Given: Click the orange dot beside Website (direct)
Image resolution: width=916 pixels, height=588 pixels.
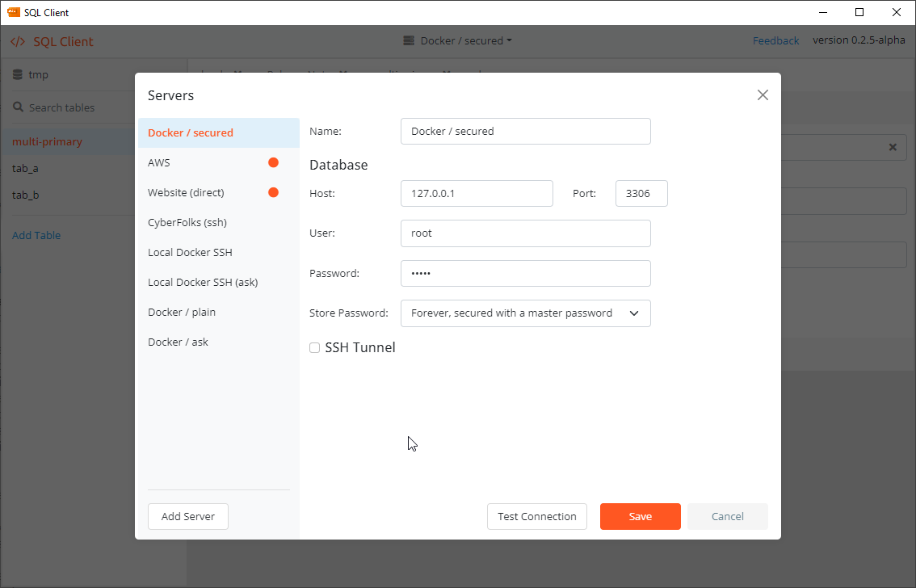Looking at the screenshot, I should 273,192.
